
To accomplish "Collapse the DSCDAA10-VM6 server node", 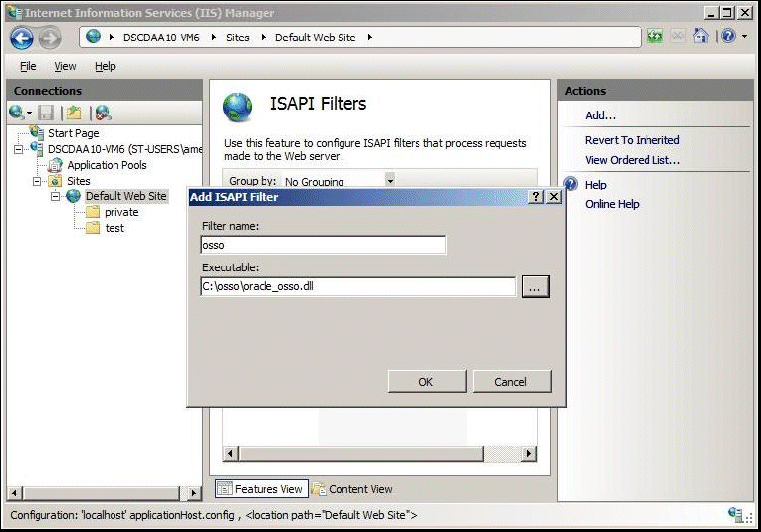I will (x=18, y=149).
